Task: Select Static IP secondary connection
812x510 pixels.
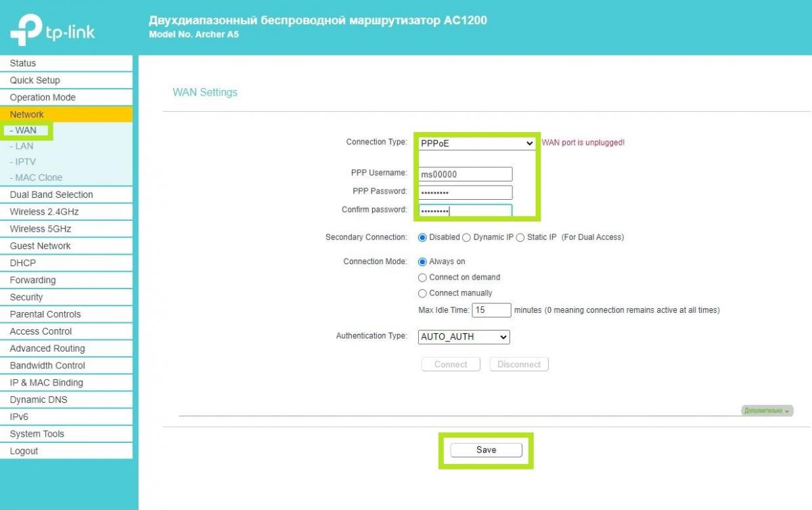Action: click(520, 238)
